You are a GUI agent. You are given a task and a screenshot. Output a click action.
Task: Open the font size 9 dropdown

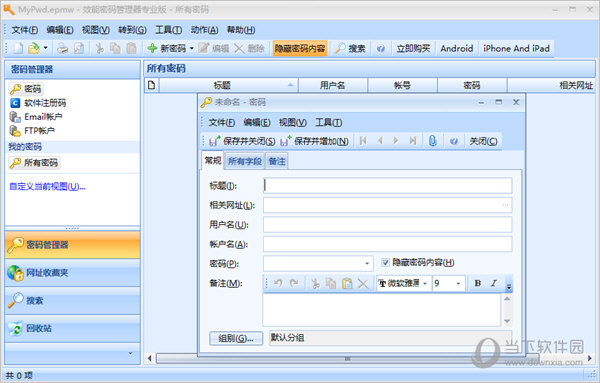[458, 284]
